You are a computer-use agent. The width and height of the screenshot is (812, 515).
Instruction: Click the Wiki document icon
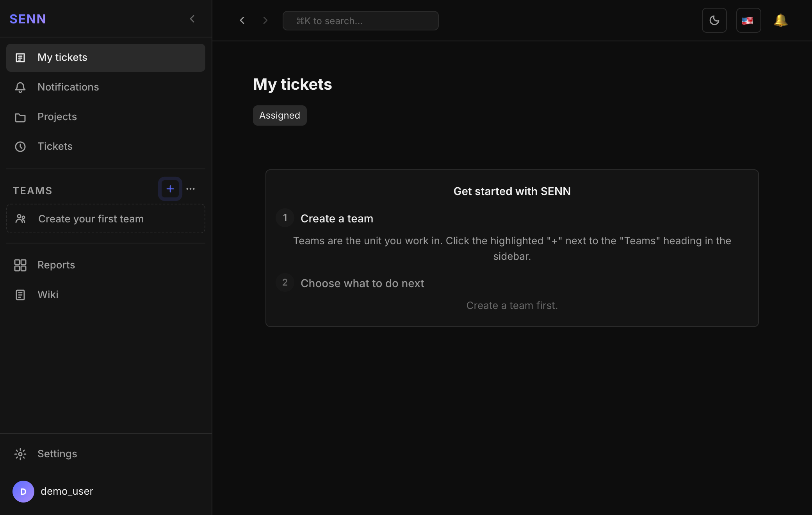point(20,295)
